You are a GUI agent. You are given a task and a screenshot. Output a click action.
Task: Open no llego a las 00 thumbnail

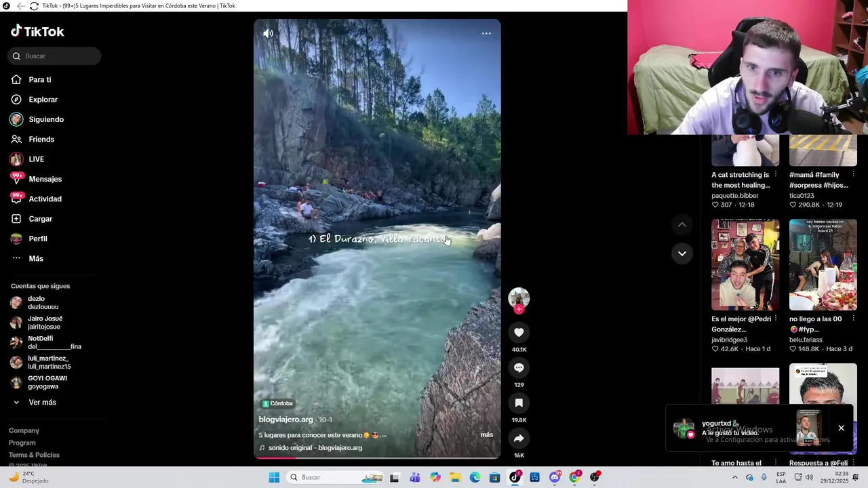[x=823, y=264]
